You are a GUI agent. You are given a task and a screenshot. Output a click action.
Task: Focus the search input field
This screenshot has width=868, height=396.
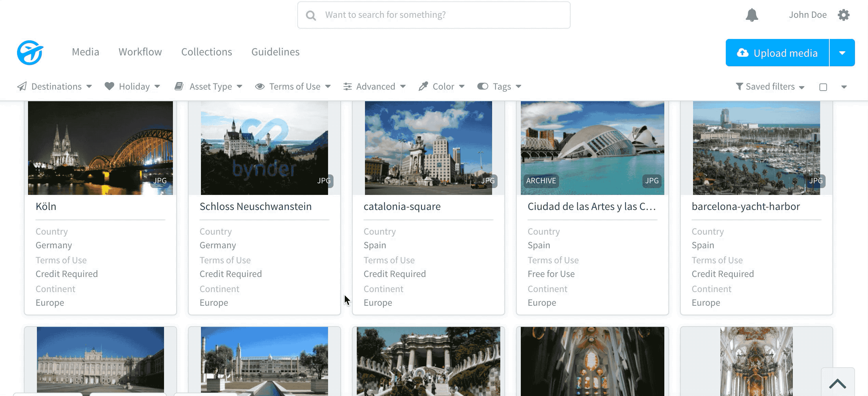(434, 15)
